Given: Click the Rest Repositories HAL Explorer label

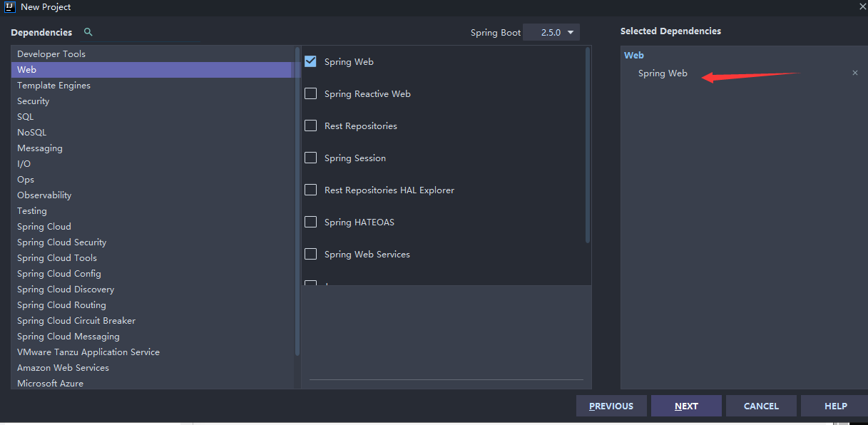Looking at the screenshot, I should [389, 190].
